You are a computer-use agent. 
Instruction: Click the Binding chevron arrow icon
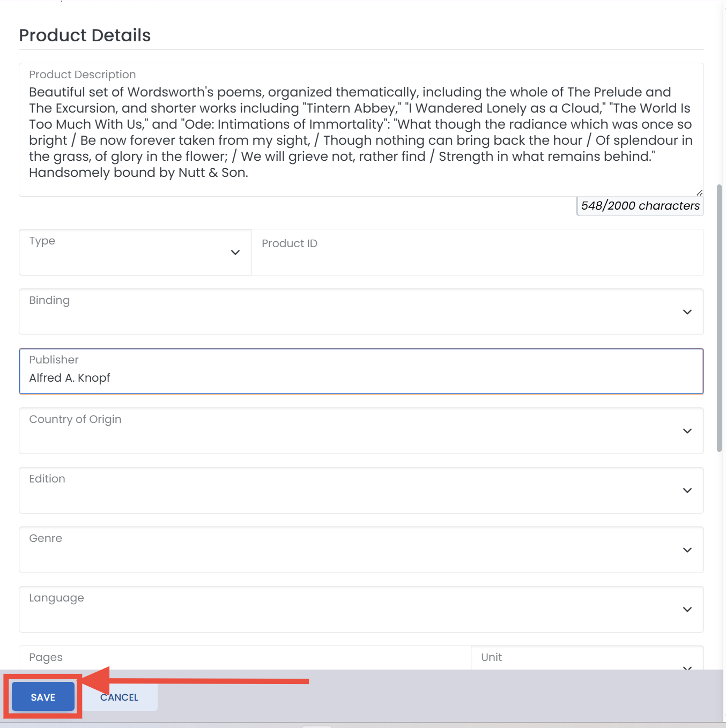687,312
